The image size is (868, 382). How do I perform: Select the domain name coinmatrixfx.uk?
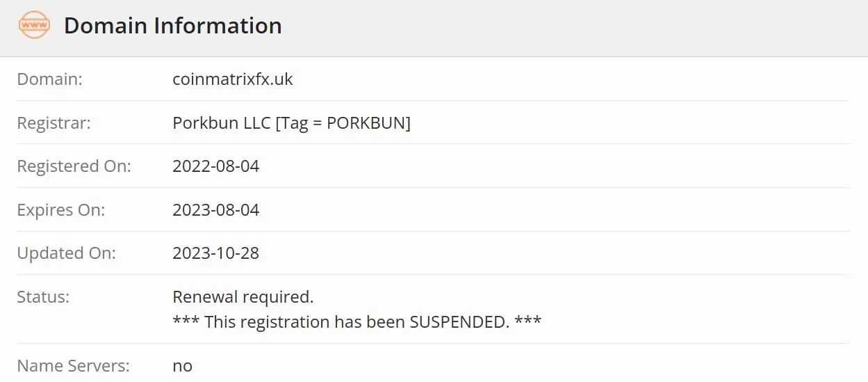[x=233, y=79]
